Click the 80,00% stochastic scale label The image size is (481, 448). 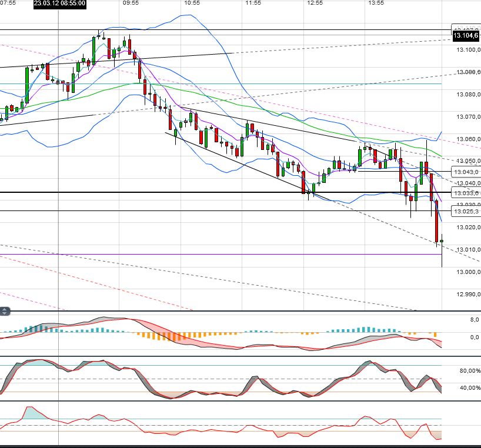pos(470,371)
